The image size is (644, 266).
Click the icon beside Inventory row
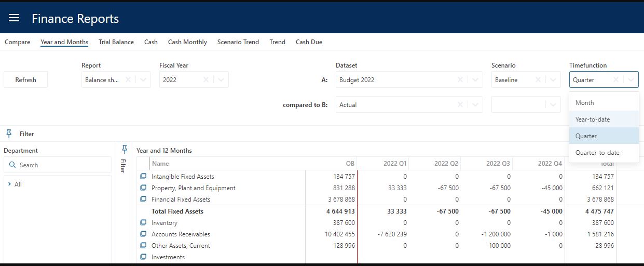click(143, 223)
